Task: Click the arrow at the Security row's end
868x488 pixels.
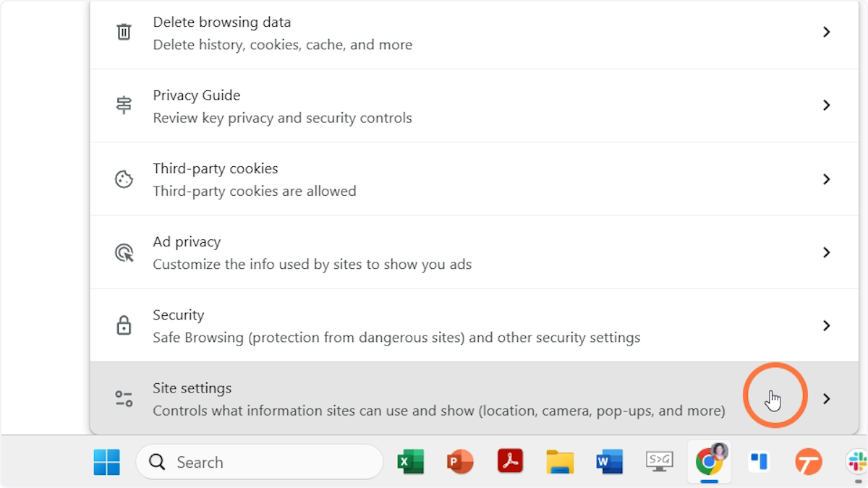Action: 826,326
